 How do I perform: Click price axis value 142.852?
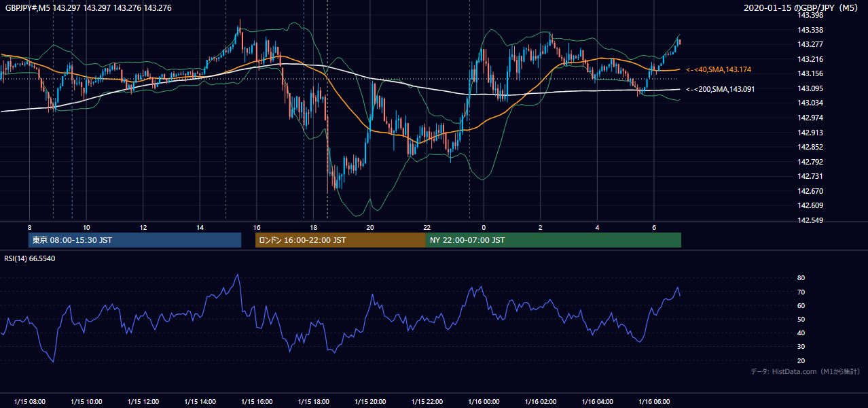pyautogui.click(x=810, y=147)
